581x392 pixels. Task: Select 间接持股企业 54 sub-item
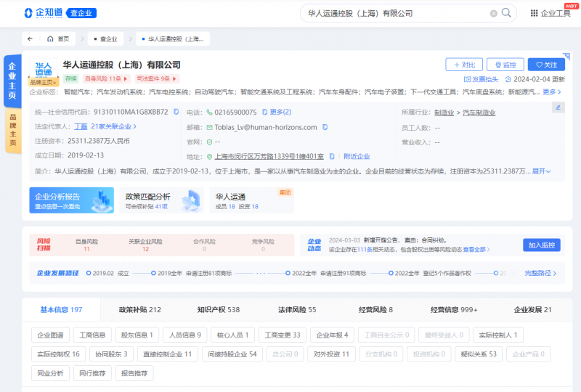coord(232,354)
